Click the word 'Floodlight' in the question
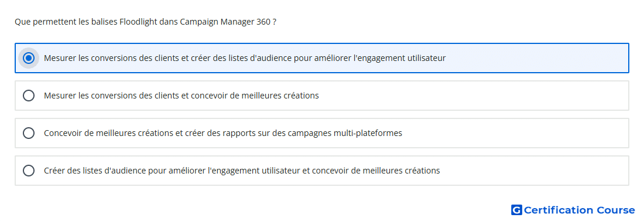 (x=138, y=22)
